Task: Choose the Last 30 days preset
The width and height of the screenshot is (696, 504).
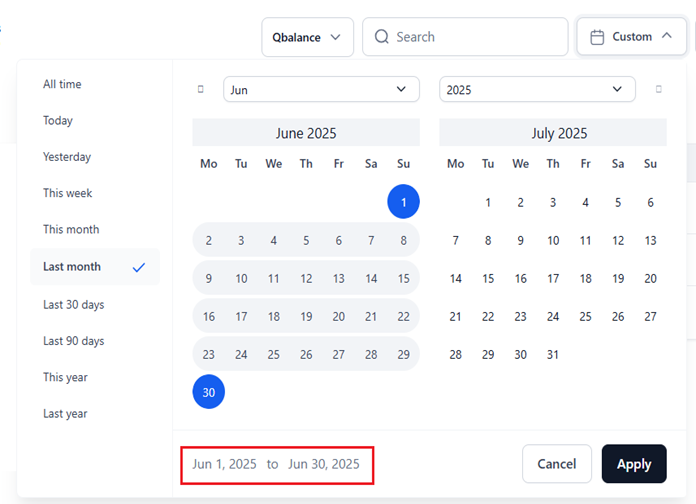Action: tap(74, 305)
